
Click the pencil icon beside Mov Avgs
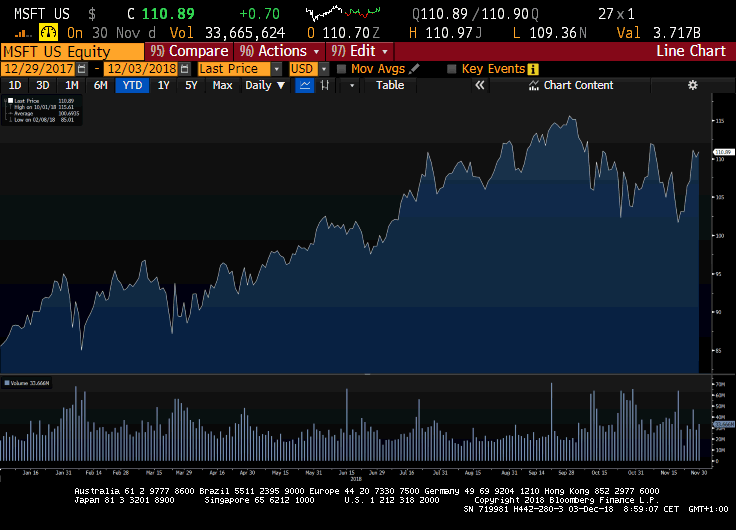[x=414, y=69]
